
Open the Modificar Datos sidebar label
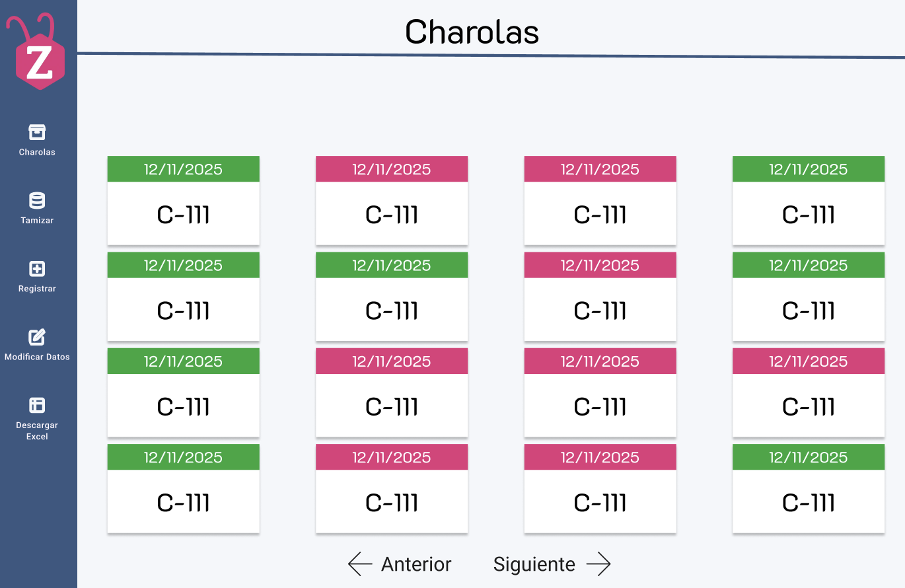point(37,357)
